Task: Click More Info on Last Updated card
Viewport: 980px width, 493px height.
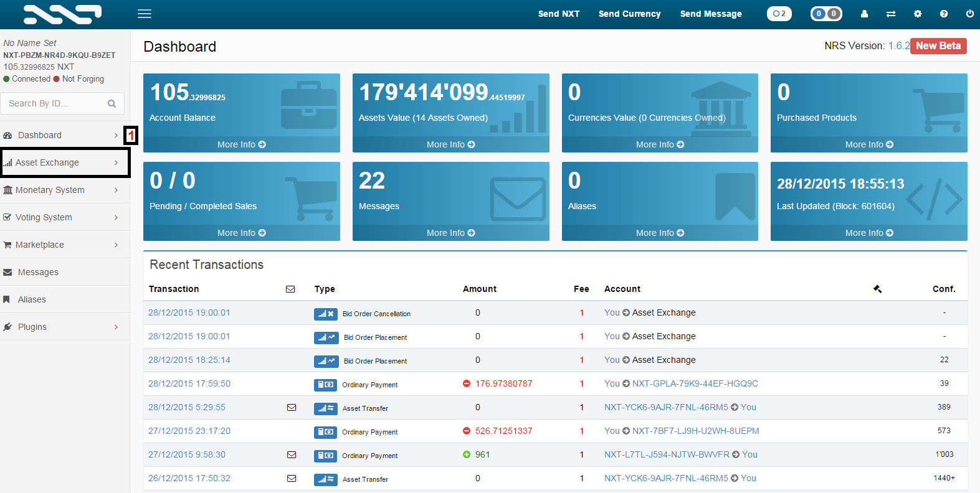Action: (x=869, y=233)
